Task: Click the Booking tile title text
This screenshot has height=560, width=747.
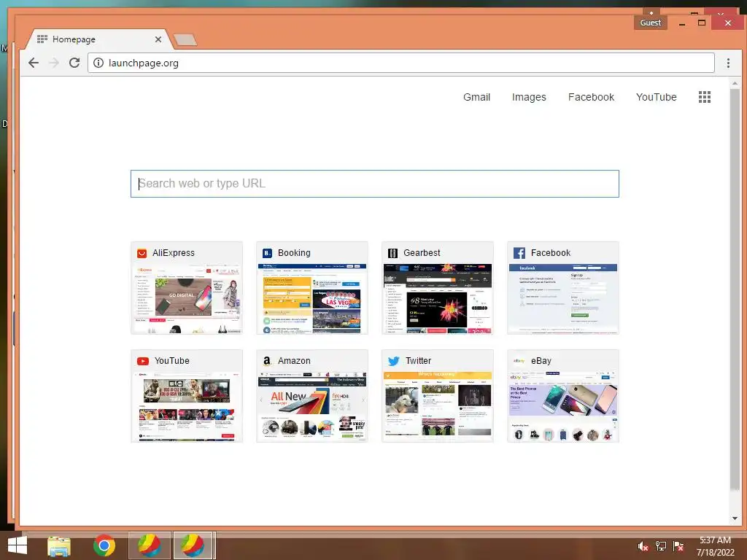Action: pos(294,253)
